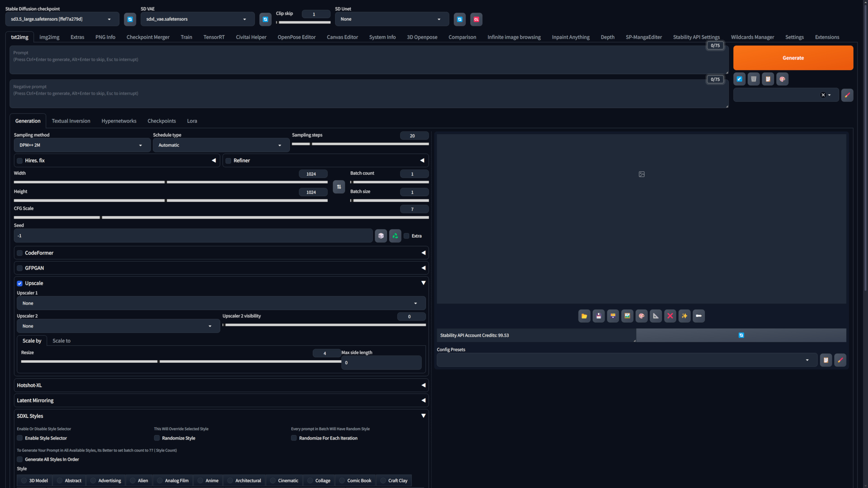Click the red X icon below preview

(x=670, y=316)
